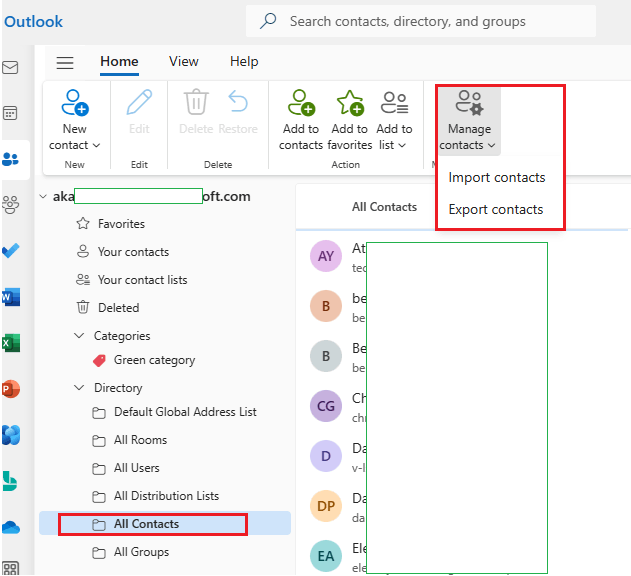
Task: Open OneDrive from the app rail
Action: coord(11,527)
